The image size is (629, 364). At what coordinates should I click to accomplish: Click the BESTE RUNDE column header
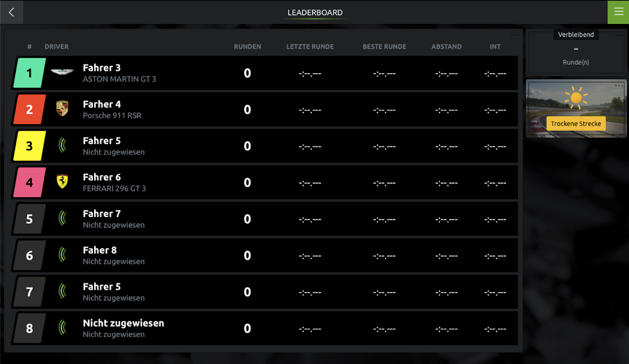[384, 47]
